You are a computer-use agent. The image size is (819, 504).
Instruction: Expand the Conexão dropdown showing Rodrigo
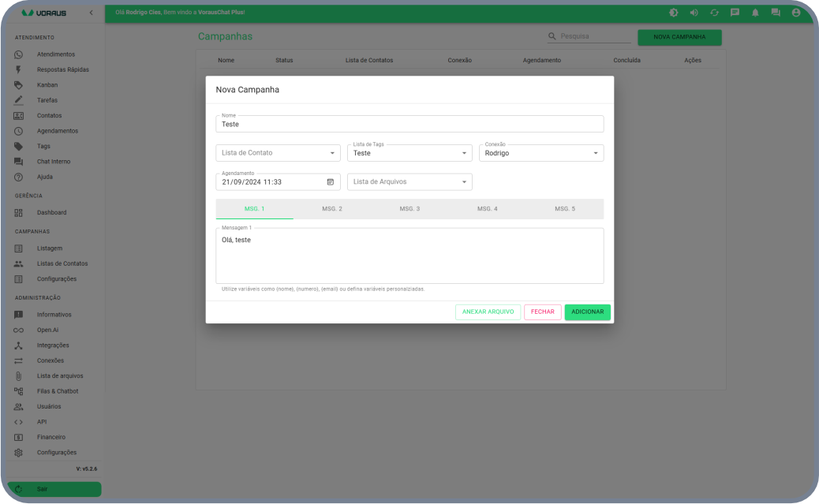tap(595, 153)
